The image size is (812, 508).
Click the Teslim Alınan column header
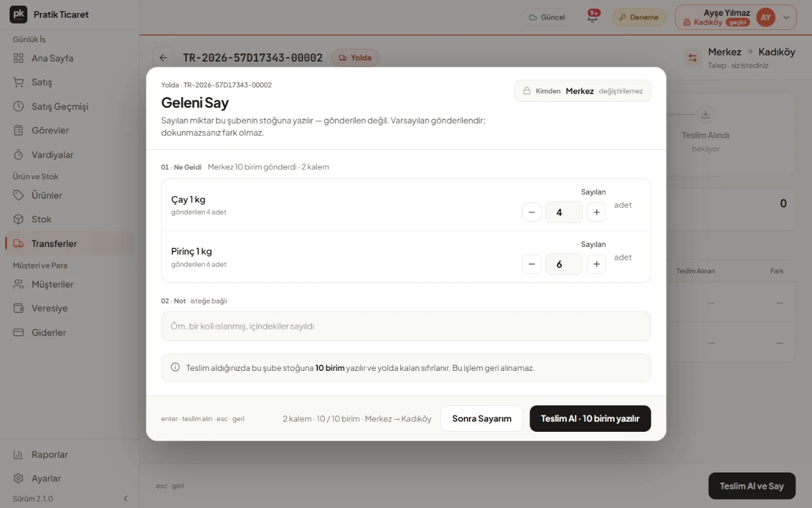[x=696, y=271]
